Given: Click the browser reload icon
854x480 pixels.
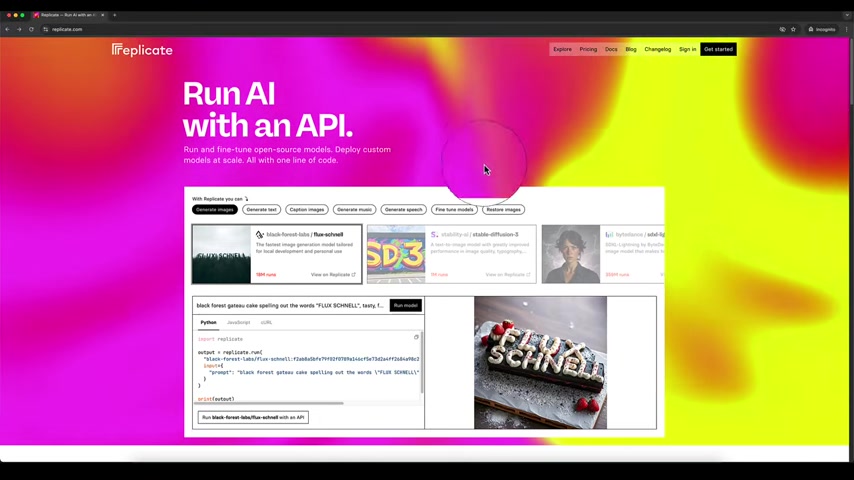Looking at the screenshot, I should 31,29.
